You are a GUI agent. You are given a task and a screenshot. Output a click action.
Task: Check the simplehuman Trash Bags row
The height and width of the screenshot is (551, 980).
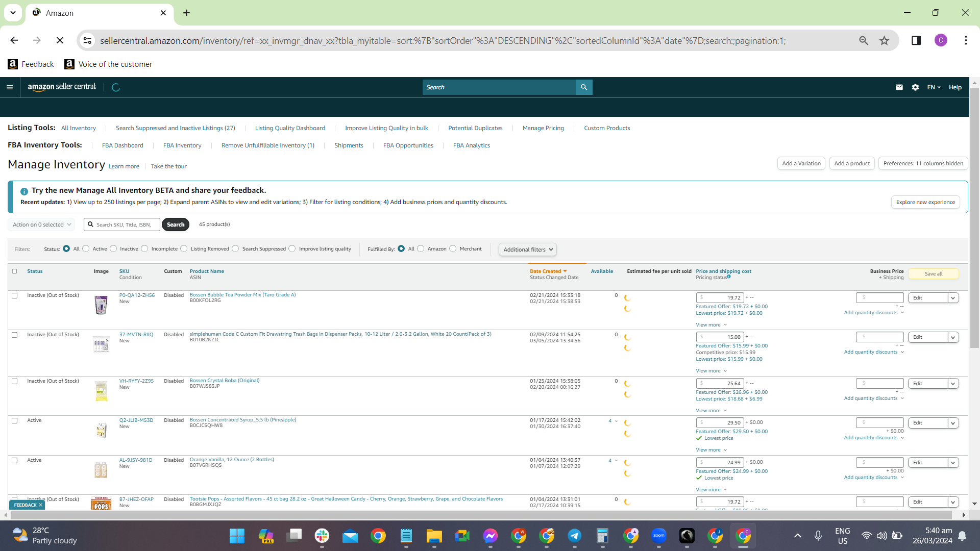coord(14,335)
